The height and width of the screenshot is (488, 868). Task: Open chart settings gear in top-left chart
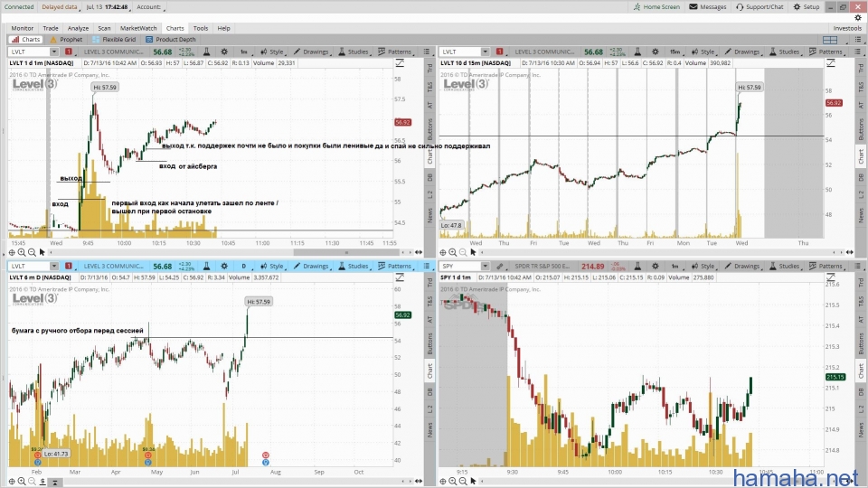[224, 52]
